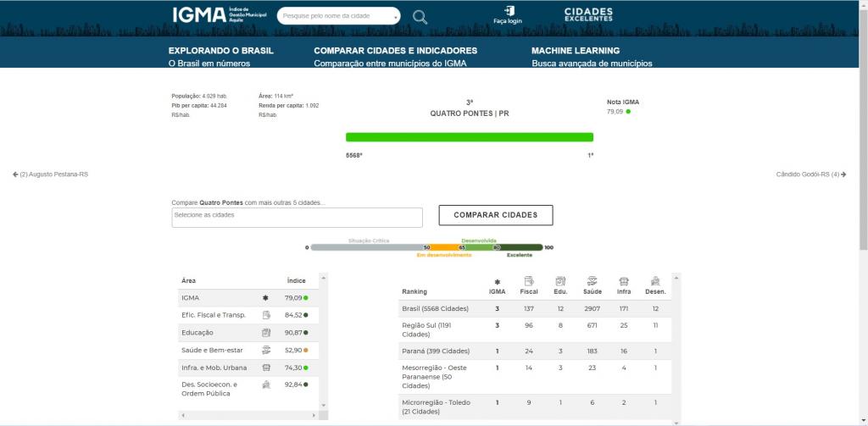Click the Desen. column header icon
The image size is (868, 426).
tap(655, 281)
